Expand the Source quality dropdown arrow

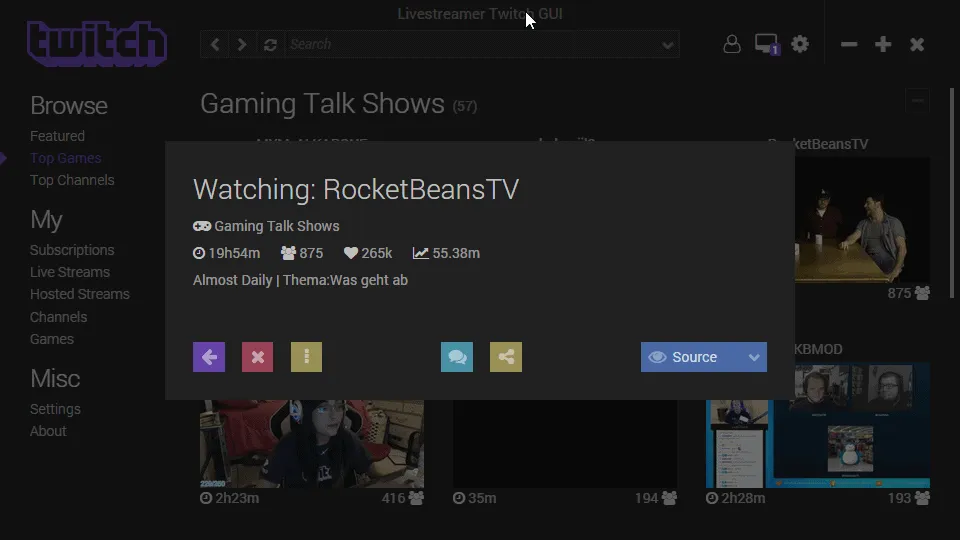754,357
